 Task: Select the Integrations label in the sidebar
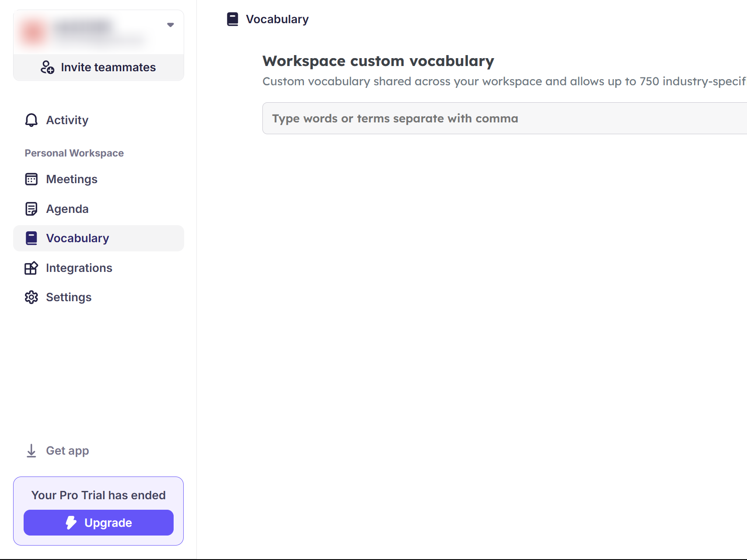click(79, 268)
